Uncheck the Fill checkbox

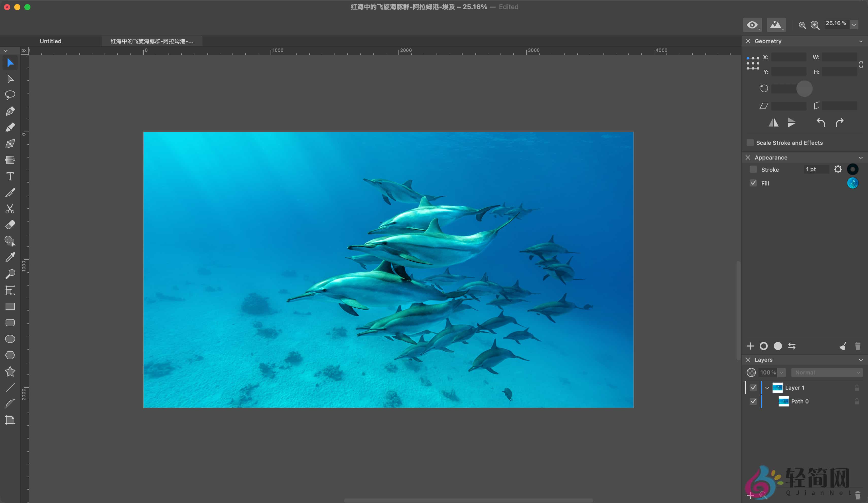click(x=753, y=183)
